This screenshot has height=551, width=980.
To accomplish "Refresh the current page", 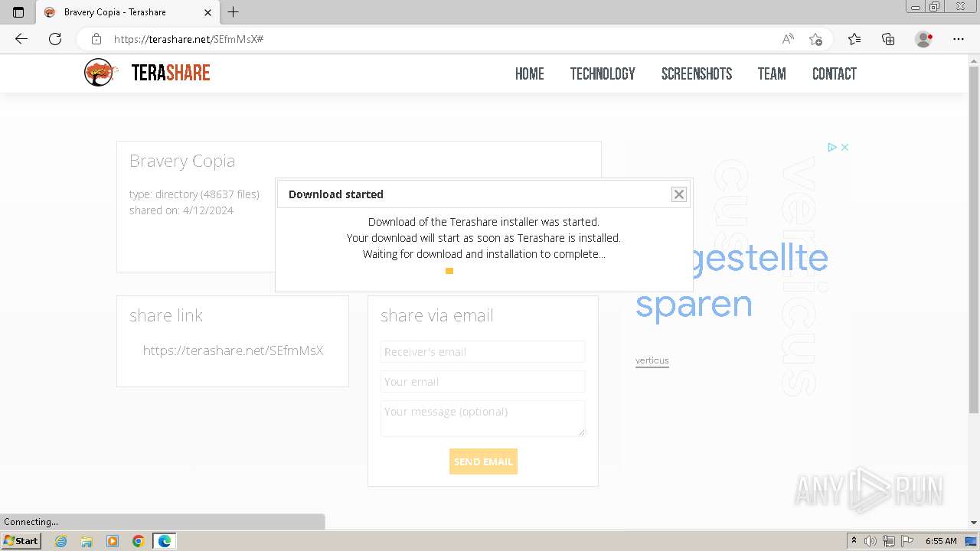I will coord(55,39).
